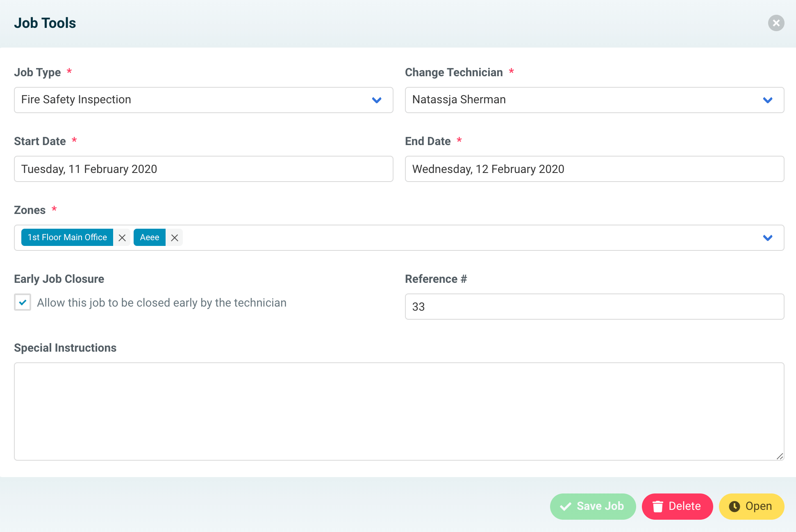Click the Special Instructions heading label
Viewport: 796px width, 532px height.
point(65,348)
